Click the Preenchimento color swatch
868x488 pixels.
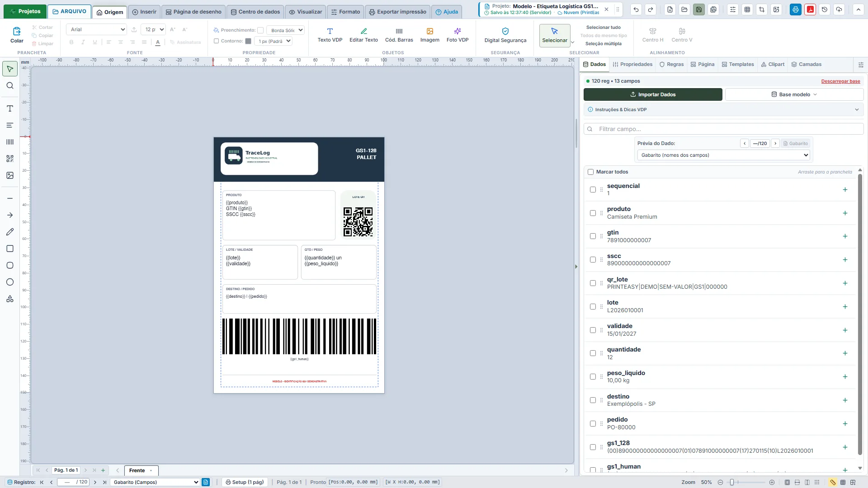pyautogui.click(x=260, y=30)
